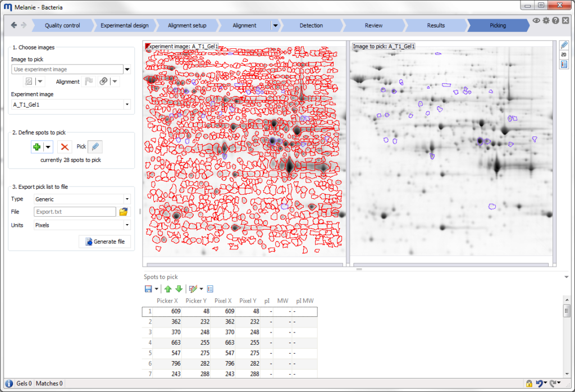
Task: Go to Experimental design step
Action: [125, 25]
